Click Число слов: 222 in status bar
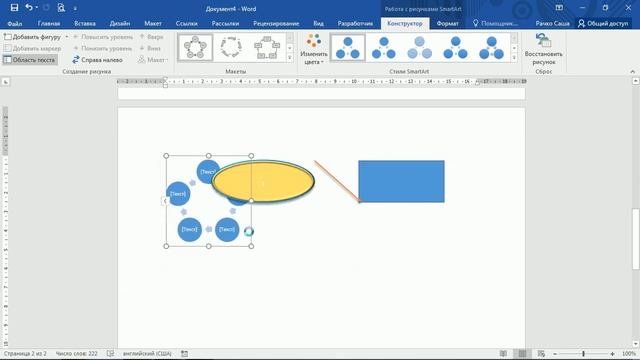The image size is (640, 360). point(76,353)
